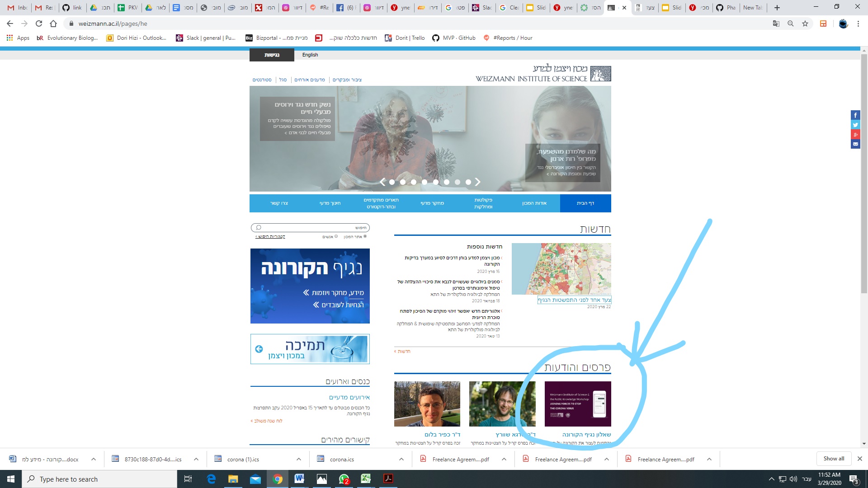Viewport: 868px width, 488px height.
Task: Click the magnifier icon in site search
Action: click(259, 228)
